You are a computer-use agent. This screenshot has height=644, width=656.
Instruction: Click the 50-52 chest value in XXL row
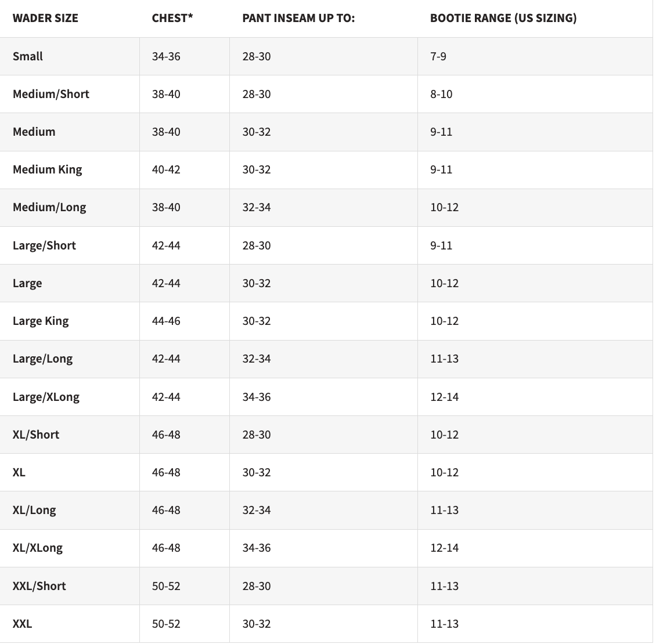pos(166,624)
